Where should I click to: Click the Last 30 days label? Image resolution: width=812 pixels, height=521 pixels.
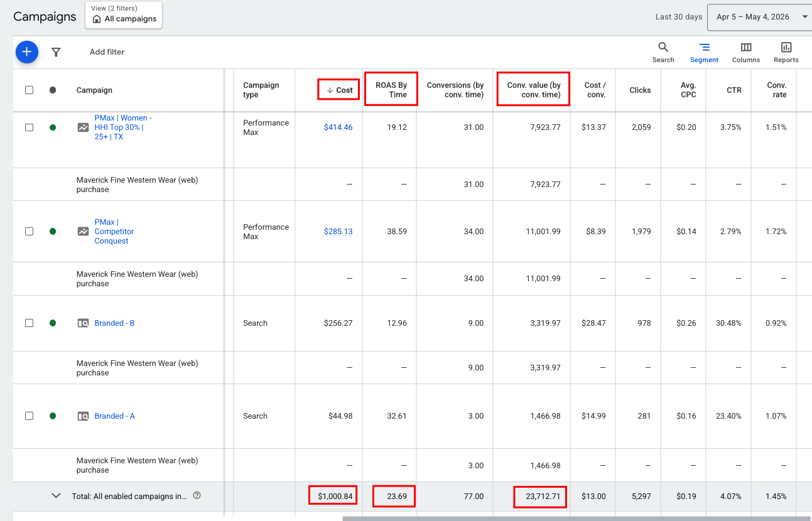(x=678, y=17)
